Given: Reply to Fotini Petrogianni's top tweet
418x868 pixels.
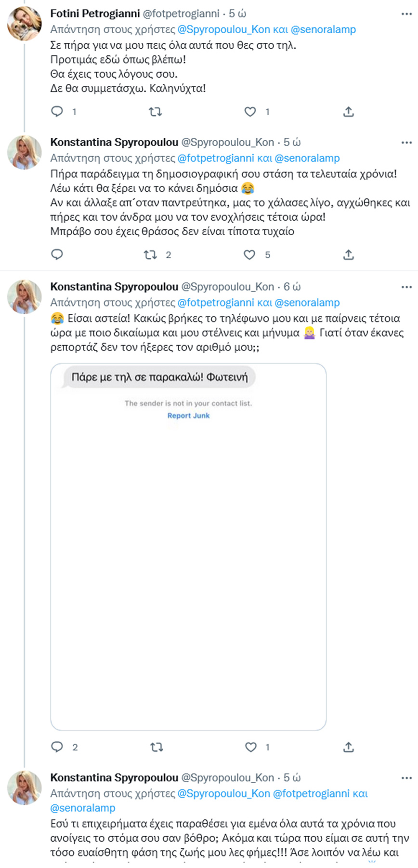Looking at the screenshot, I should [x=57, y=112].
